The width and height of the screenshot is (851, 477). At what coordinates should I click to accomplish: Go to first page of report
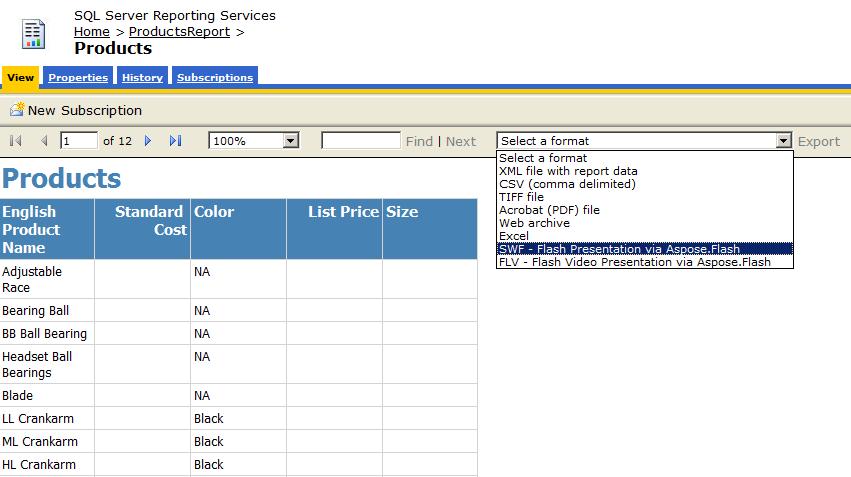pyautogui.click(x=16, y=141)
